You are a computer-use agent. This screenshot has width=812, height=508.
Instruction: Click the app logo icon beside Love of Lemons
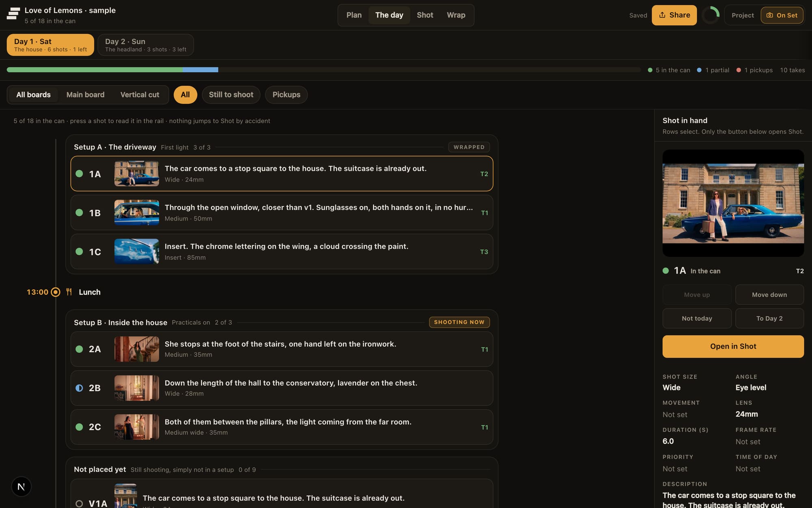pyautogui.click(x=13, y=14)
